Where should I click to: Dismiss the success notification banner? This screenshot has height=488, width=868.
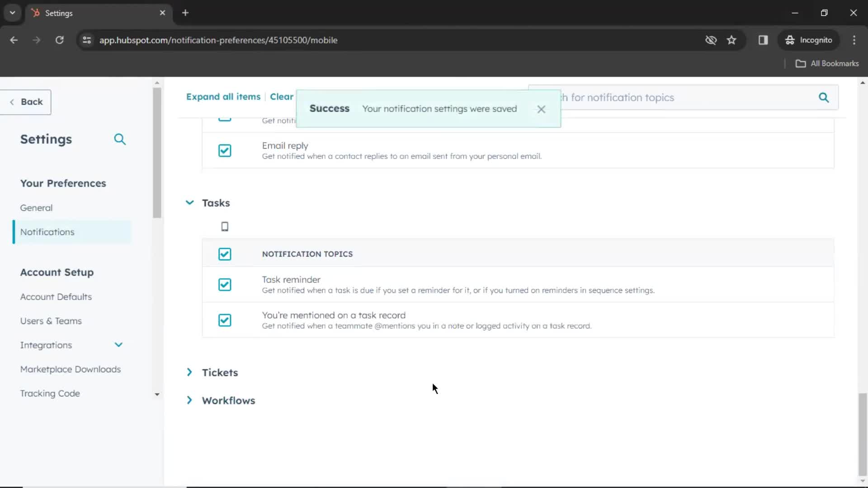[541, 108]
